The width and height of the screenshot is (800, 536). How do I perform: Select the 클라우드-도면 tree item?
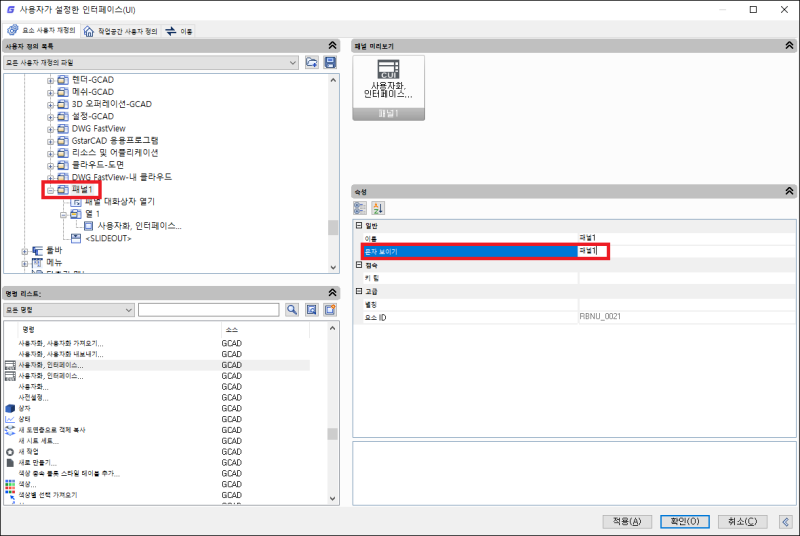[97, 165]
